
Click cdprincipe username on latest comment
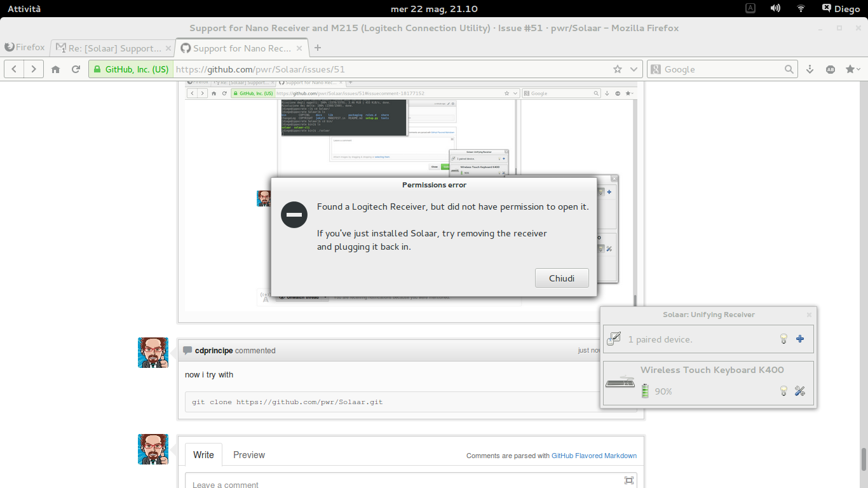(214, 351)
